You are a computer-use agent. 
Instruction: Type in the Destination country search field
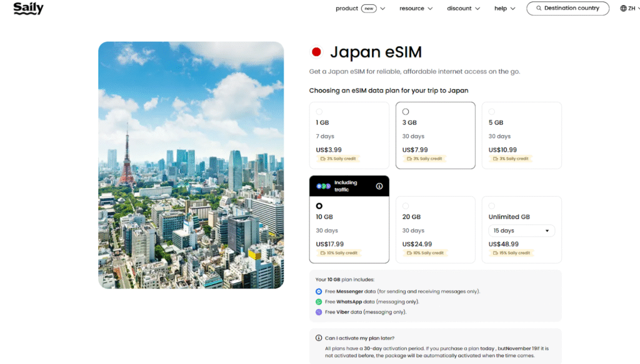[571, 8]
